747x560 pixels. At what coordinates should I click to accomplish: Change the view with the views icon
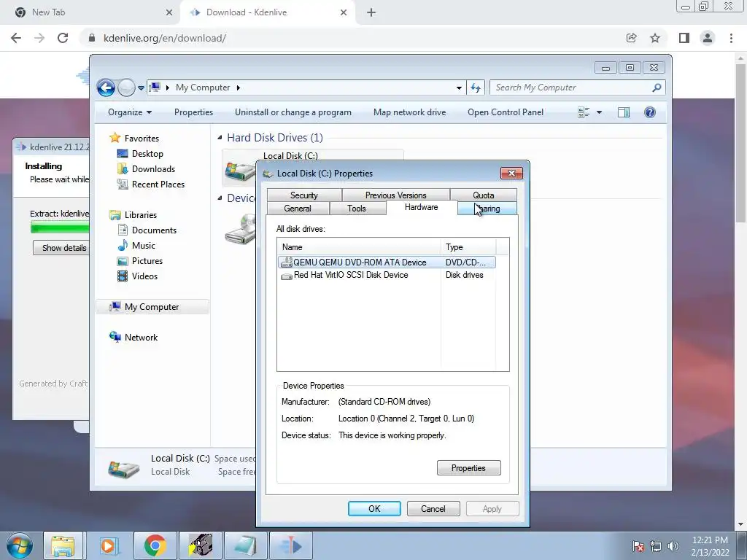click(x=584, y=112)
